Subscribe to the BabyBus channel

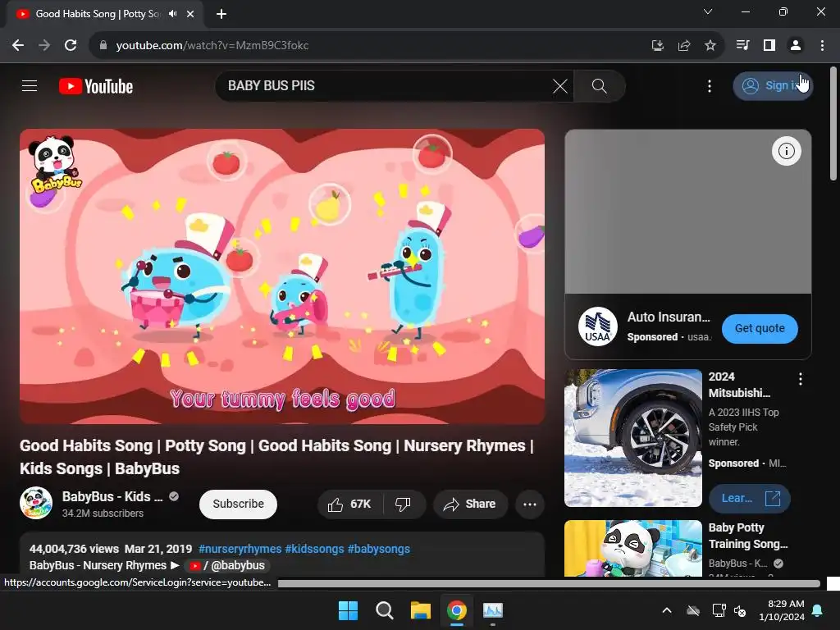(238, 504)
